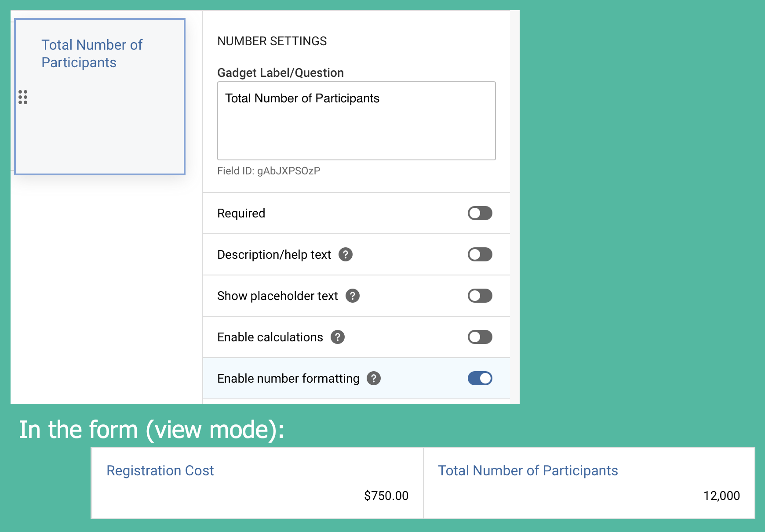Viewport: 765px width, 532px height.
Task: Open the Description/help text tooltip icon
Action: click(x=346, y=254)
